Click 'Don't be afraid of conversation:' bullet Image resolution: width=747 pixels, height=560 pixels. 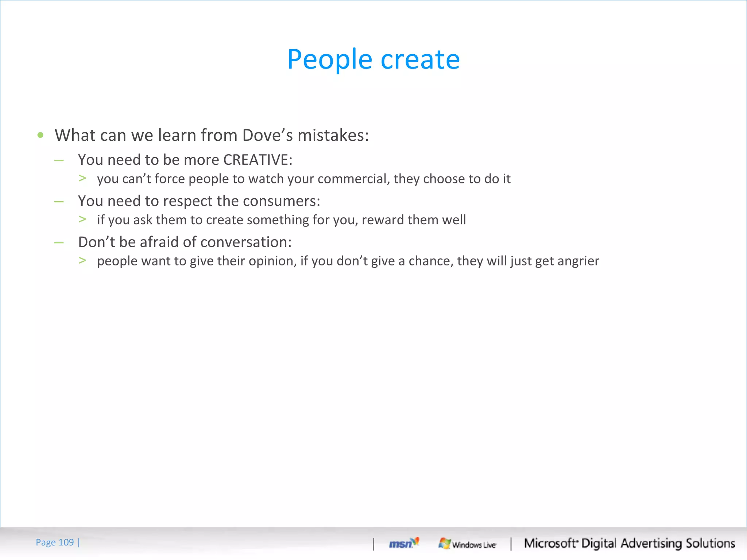(185, 242)
